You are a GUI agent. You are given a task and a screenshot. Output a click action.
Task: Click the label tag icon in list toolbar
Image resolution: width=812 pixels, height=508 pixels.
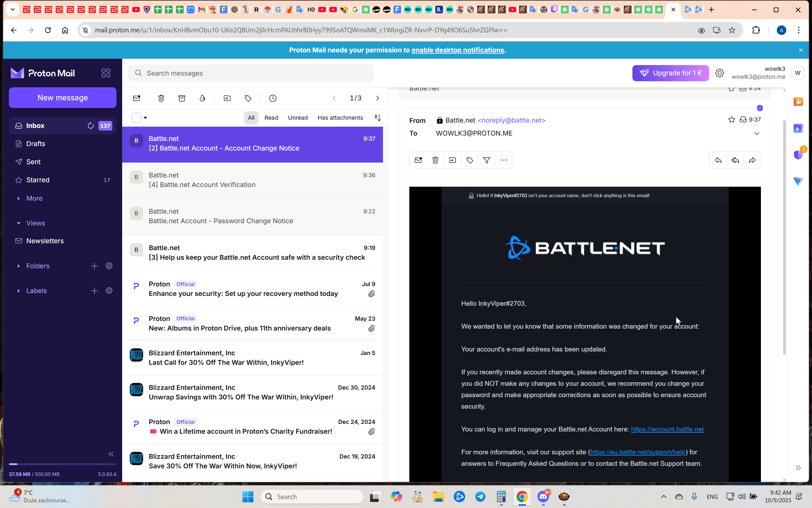coord(248,98)
